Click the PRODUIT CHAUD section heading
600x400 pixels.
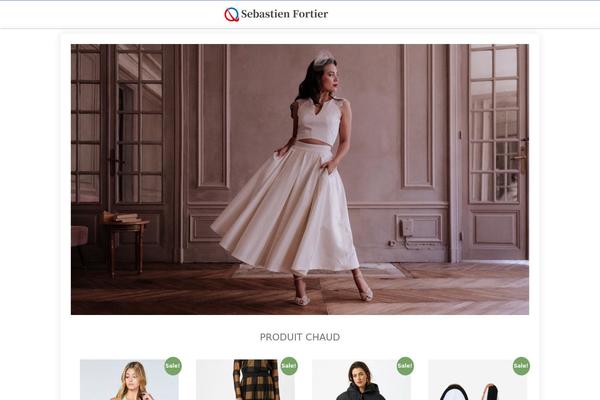[x=300, y=337]
